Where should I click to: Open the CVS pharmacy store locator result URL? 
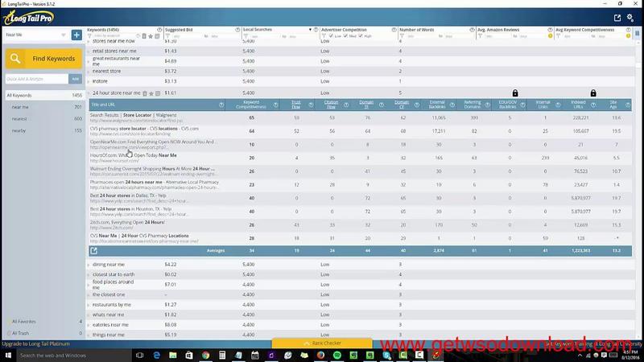click(130, 134)
